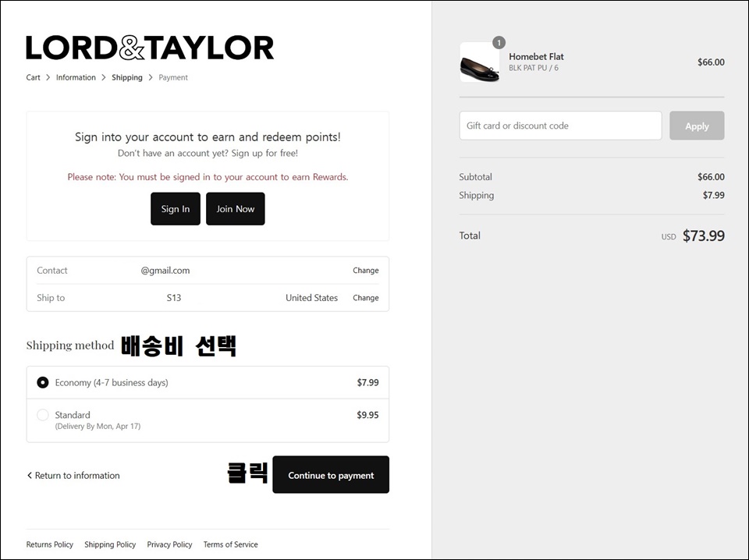Viewport: 749px width, 560px height.
Task: Open Terms of Service link
Action: click(x=230, y=544)
